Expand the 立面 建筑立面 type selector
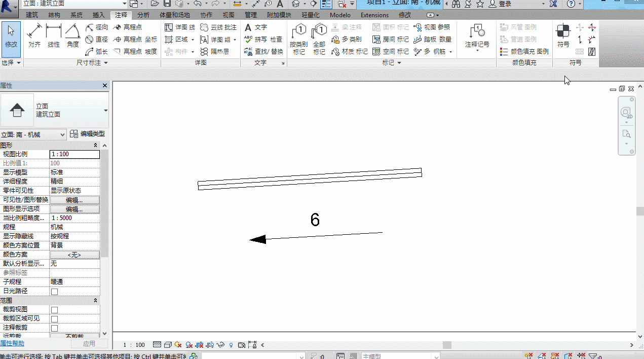This screenshot has height=359, width=644. [x=55, y=110]
